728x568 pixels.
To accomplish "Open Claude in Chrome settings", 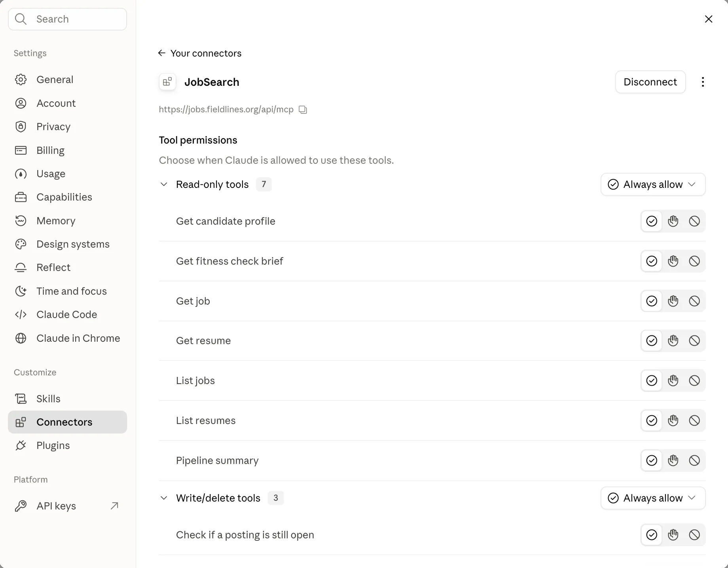I will [x=67, y=338].
